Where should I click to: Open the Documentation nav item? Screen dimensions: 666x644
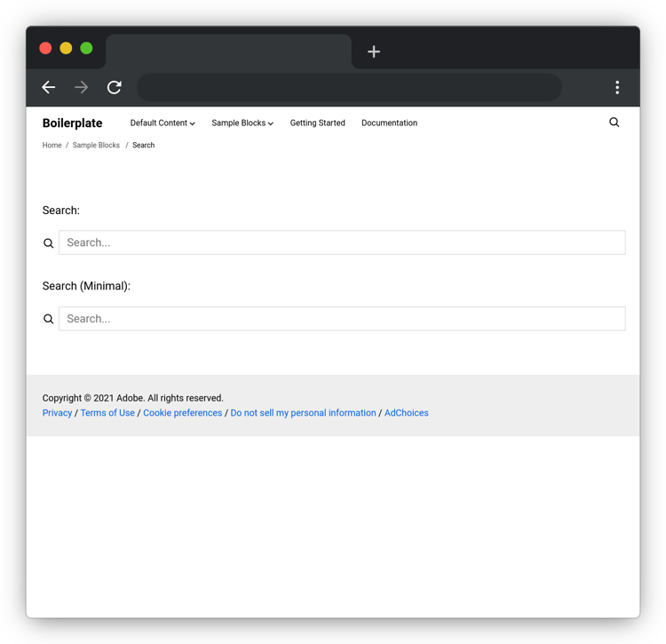[389, 123]
